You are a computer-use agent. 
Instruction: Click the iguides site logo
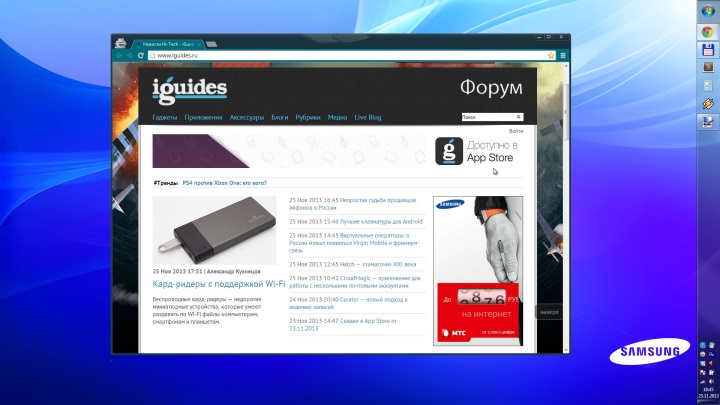(x=190, y=89)
